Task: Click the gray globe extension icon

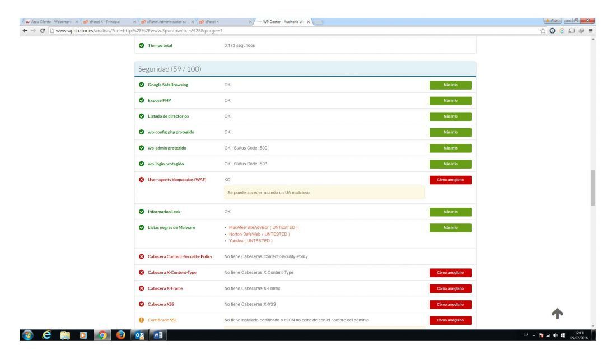Action: coord(581,31)
